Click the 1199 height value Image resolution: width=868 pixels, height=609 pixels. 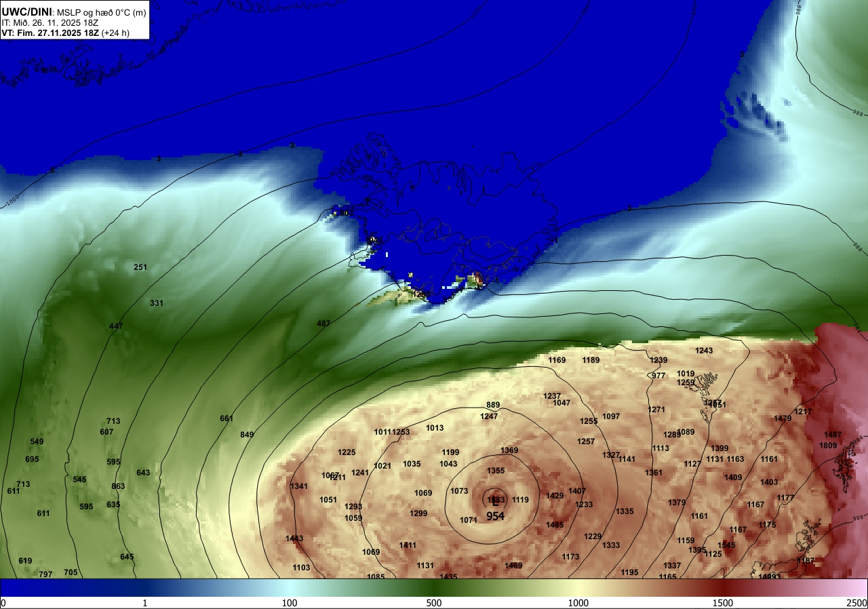(450, 452)
